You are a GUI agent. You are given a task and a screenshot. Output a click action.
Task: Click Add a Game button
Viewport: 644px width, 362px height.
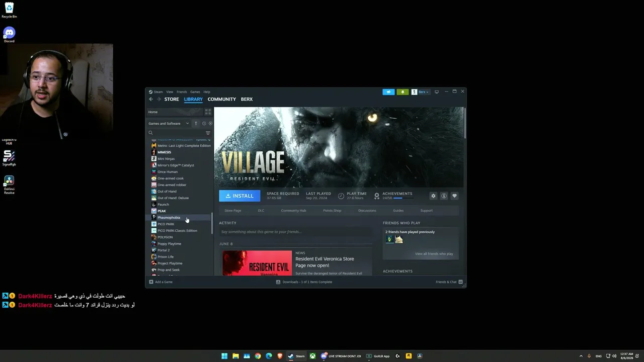(161, 282)
